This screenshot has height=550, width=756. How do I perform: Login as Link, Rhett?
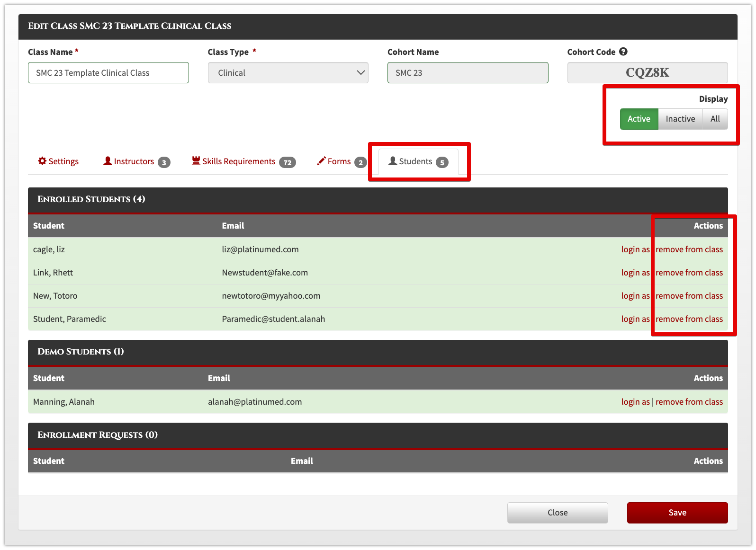pyautogui.click(x=635, y=273)
